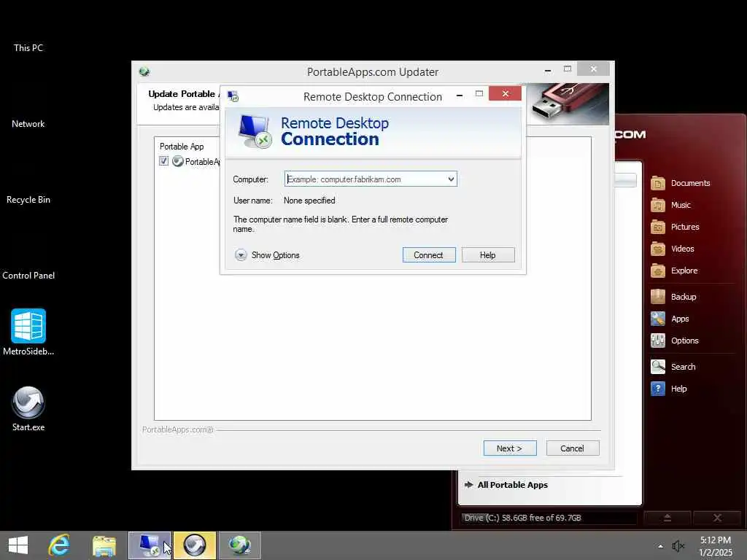Viewport: 747px width, 560px height.
Task: Open Help in PortableApps menu
Action: 669,389
